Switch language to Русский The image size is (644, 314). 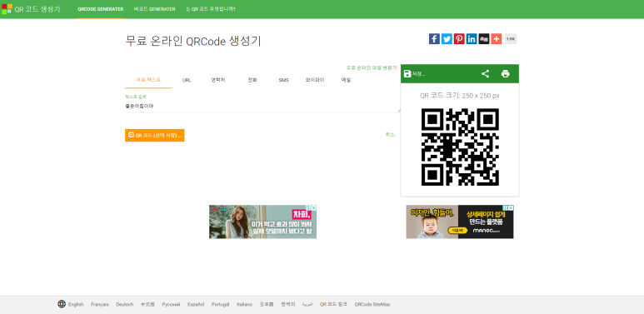coord(171,305)
